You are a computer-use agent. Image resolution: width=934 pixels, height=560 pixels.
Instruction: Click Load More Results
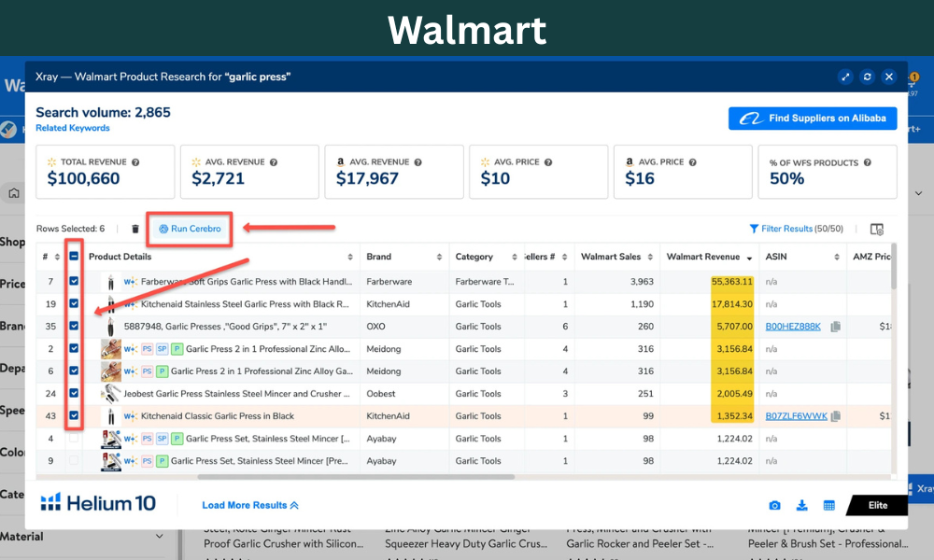point(250,505)
